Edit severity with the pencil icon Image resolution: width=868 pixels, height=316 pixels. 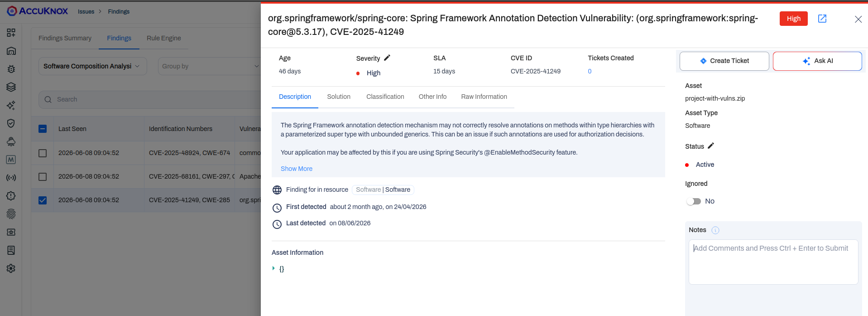pyautogui.click(x=387, y=58)
